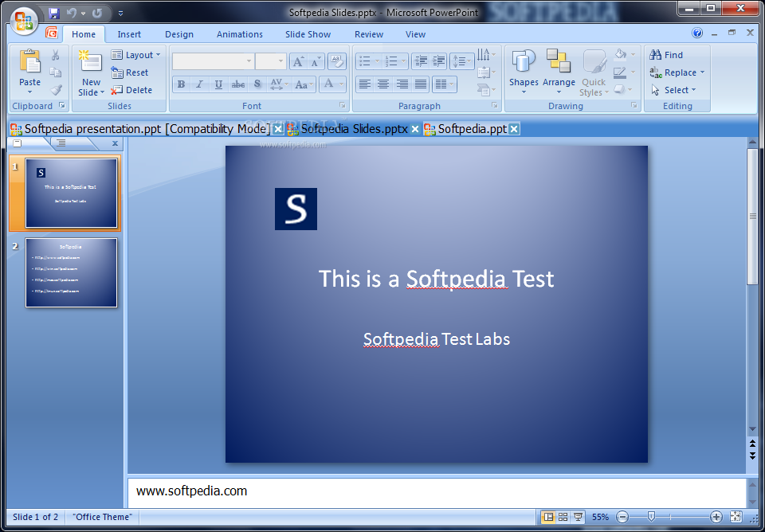Customize Quick Access Toolbar dropdown
This screenshot has width=765, height=532.
(120, 14)
